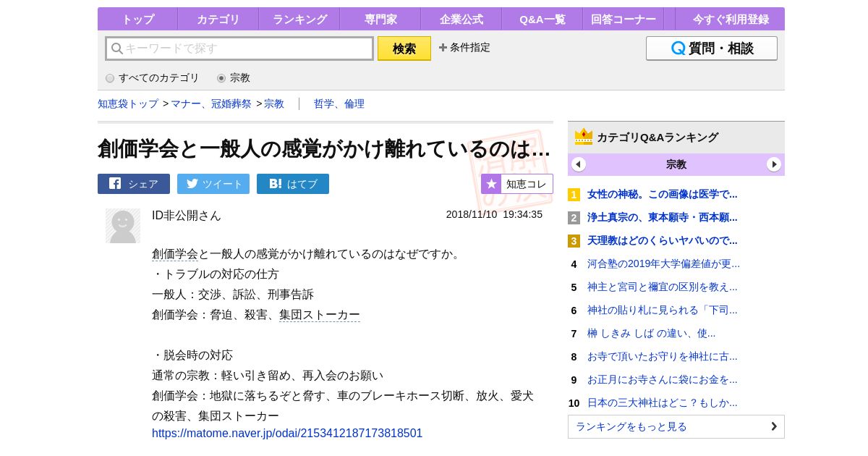Open the 企業公式 tab
The width and height of the screenshot is (868, 456).
coord(461,20)
